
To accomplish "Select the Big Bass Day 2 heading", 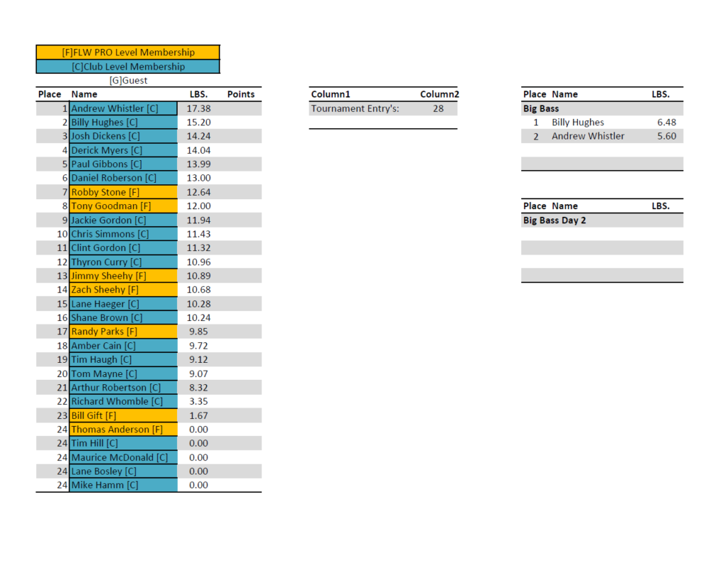I will pos(555,220).
